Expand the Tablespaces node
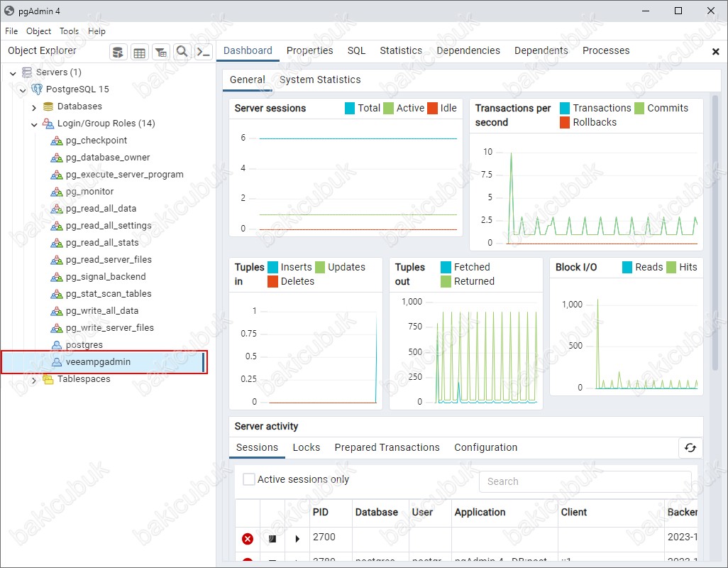 [x=34, y=380]
